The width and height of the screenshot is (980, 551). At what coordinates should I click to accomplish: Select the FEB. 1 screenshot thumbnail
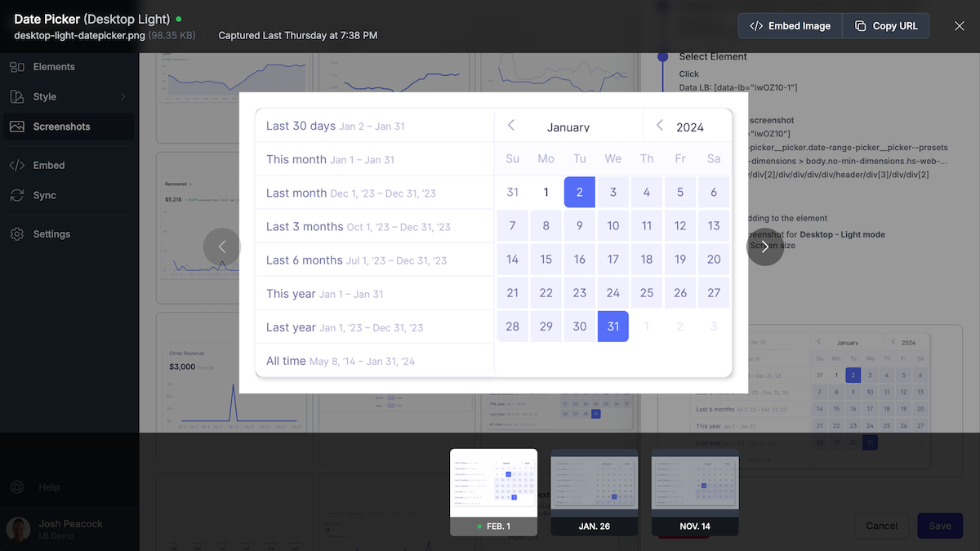(493, 492)
